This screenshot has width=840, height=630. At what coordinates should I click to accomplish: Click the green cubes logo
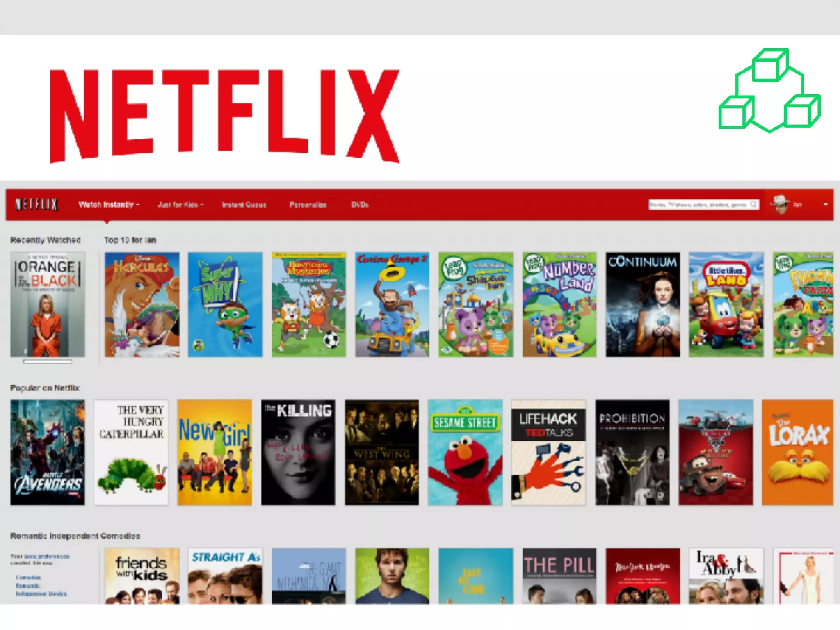pyautogui.click(x=769, y=91)
